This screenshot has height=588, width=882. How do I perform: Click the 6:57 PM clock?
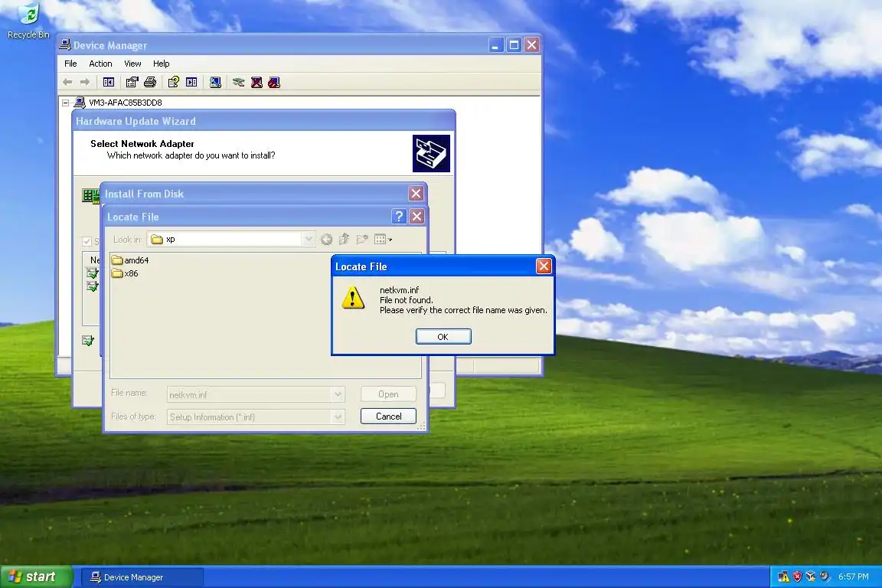854,577
